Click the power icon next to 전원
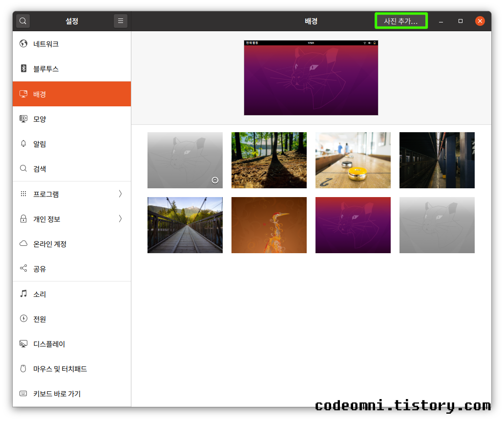Viewport: 504px width, 421px height. pyautogui.click(x=23, y=318)
